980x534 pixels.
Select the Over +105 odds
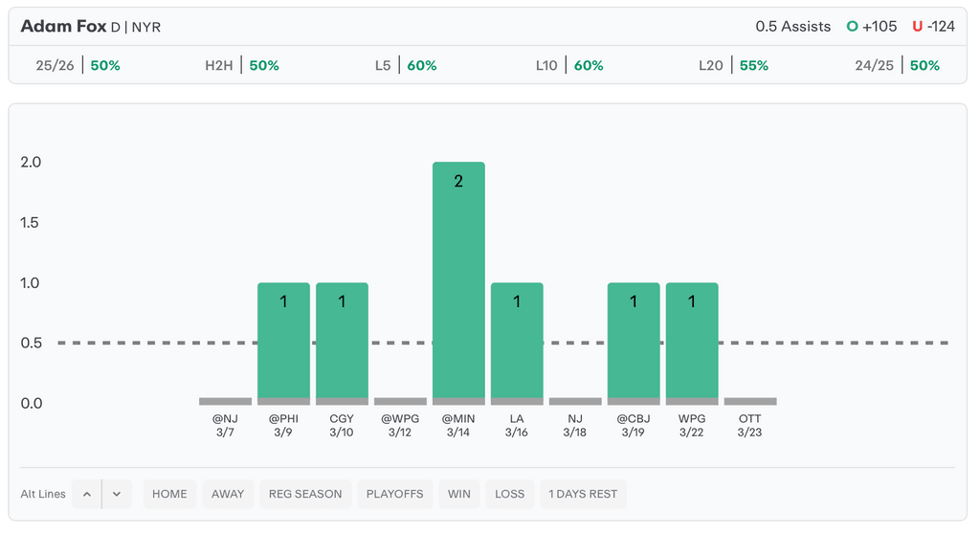click(872, 27)
